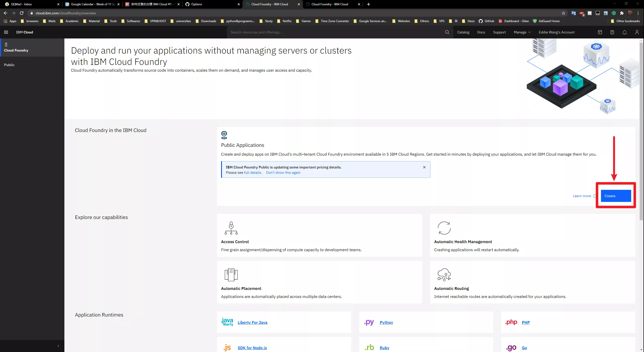Open the Catalog menu item
The image size is (644, 352).
click(x=463, y=32)
